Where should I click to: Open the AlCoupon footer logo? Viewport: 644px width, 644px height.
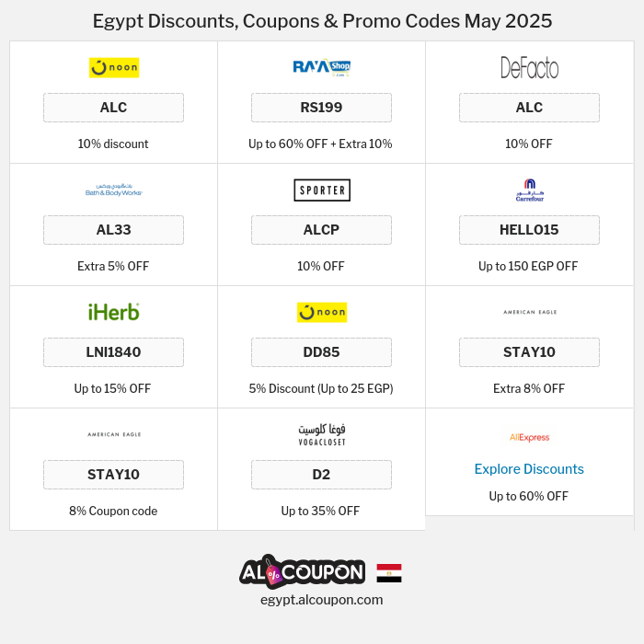pos(302,572)
